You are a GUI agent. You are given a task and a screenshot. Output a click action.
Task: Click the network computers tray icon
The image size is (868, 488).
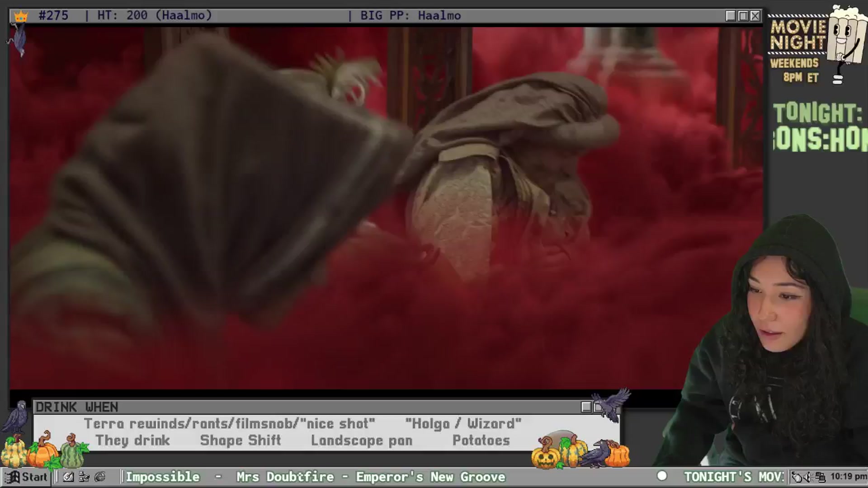(x=820, y=477)
